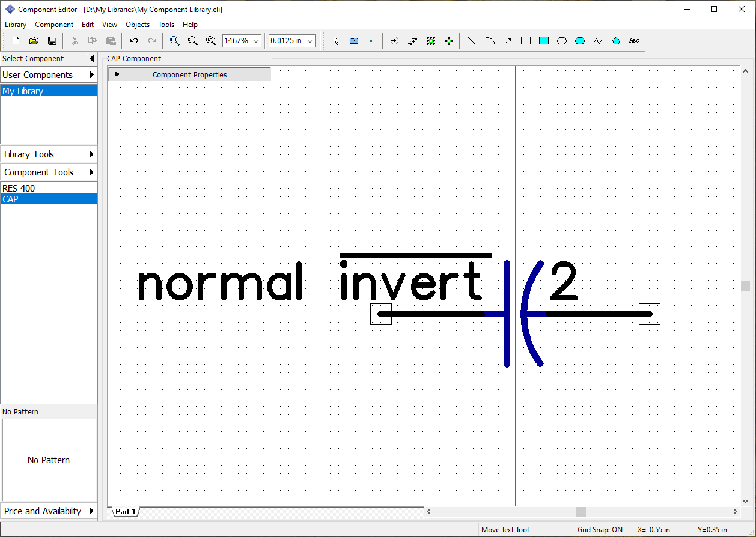
Task: Click the right pin square on the capacitor
Action: (x=650, y=314)
